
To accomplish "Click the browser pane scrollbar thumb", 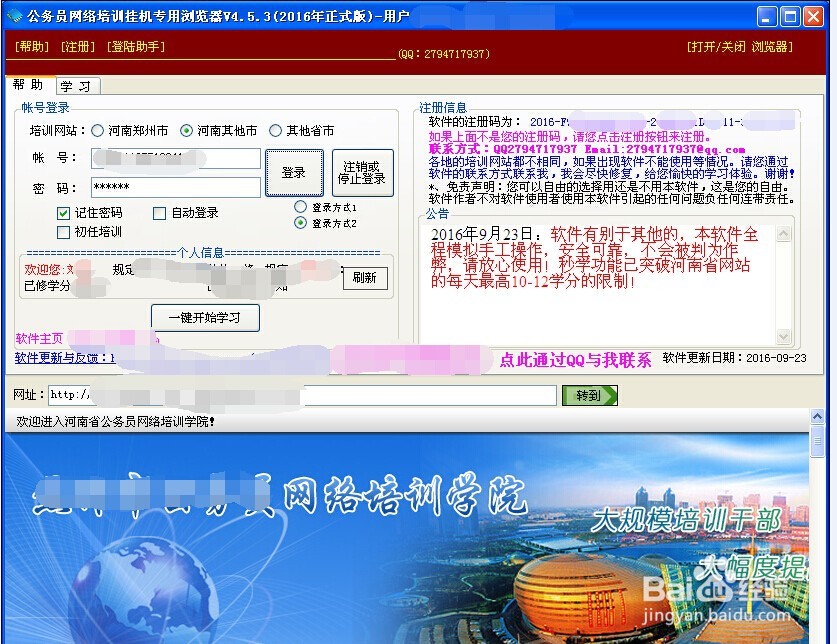I will point(817,441).
